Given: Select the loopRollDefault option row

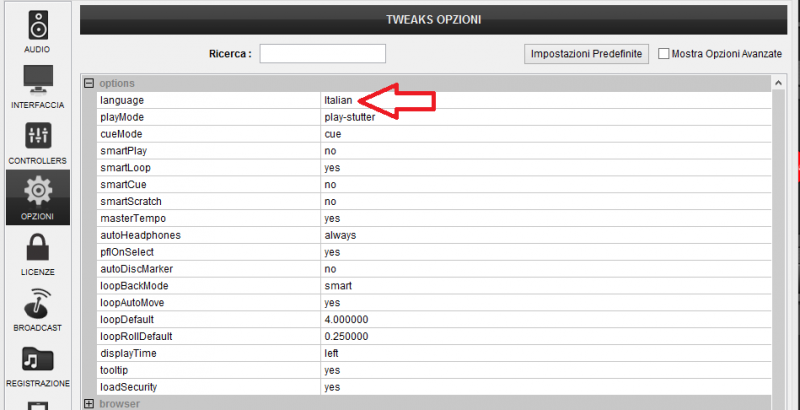Looking at the screenshot, I should pos(434,336).
